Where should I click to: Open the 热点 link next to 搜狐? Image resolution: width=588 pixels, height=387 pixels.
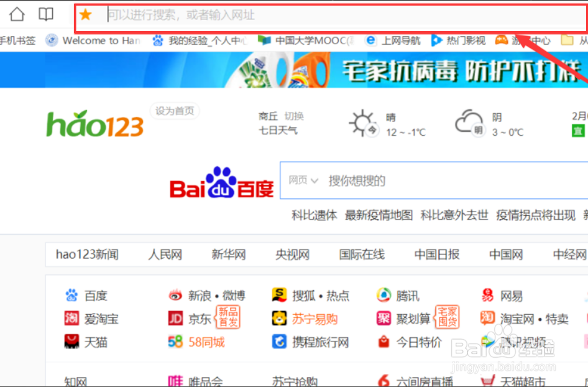tap(338, 296)
